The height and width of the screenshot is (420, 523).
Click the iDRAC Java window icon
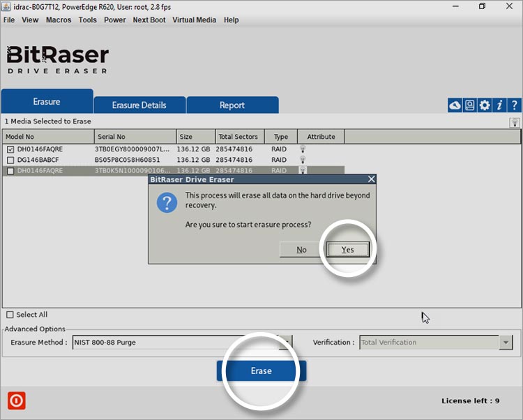pyautogui.click(x=6, y=6)
